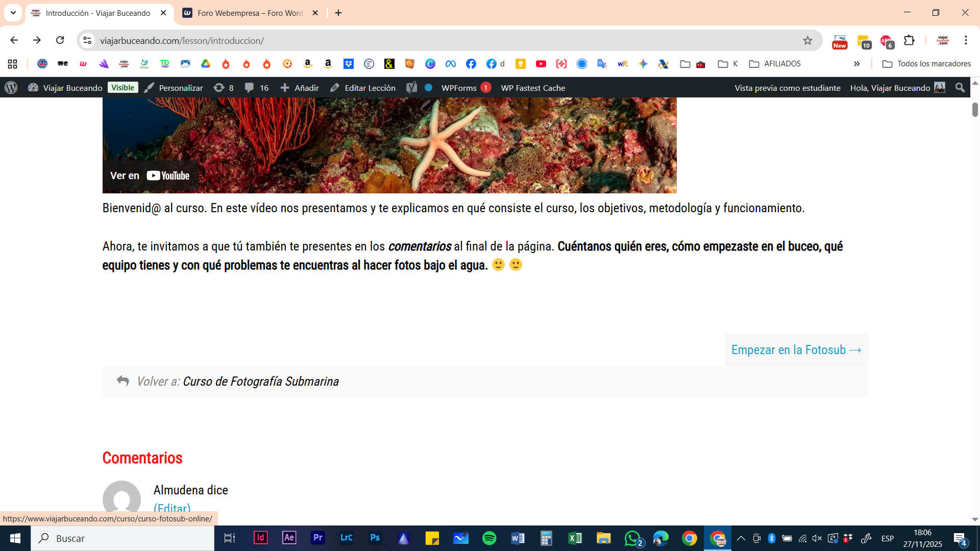Open the updates icon showing 8
This screenshot has width=980, height=551.
[x=224, y=88]
